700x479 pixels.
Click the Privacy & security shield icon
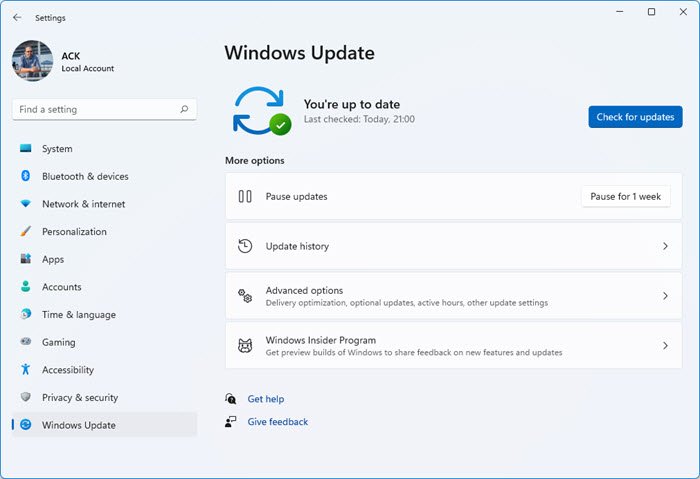[26, 397]
